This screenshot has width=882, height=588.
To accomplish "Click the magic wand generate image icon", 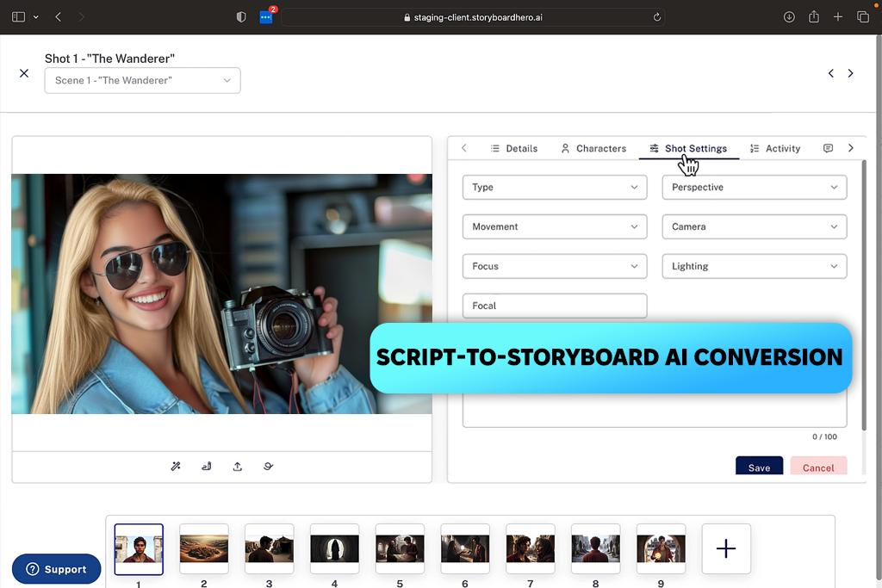I will point(176,466).
